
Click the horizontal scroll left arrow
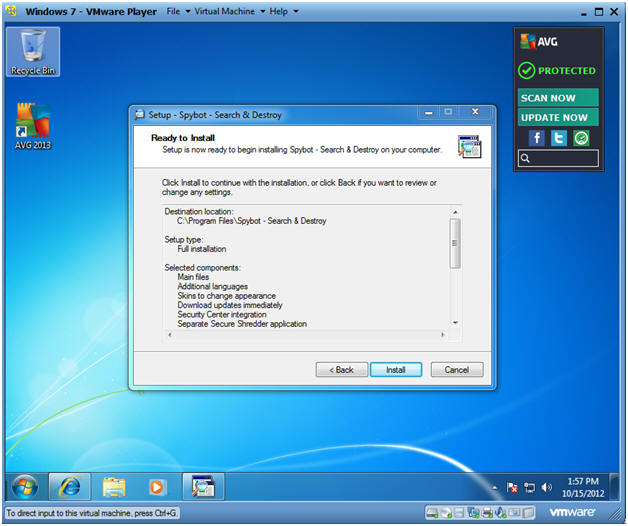pos(170,335)
